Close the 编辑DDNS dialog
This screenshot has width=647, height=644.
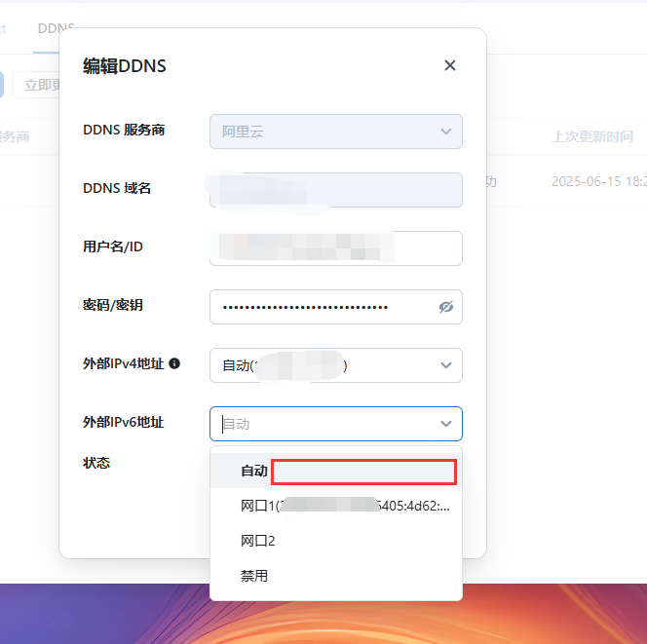tap(450, 65)
